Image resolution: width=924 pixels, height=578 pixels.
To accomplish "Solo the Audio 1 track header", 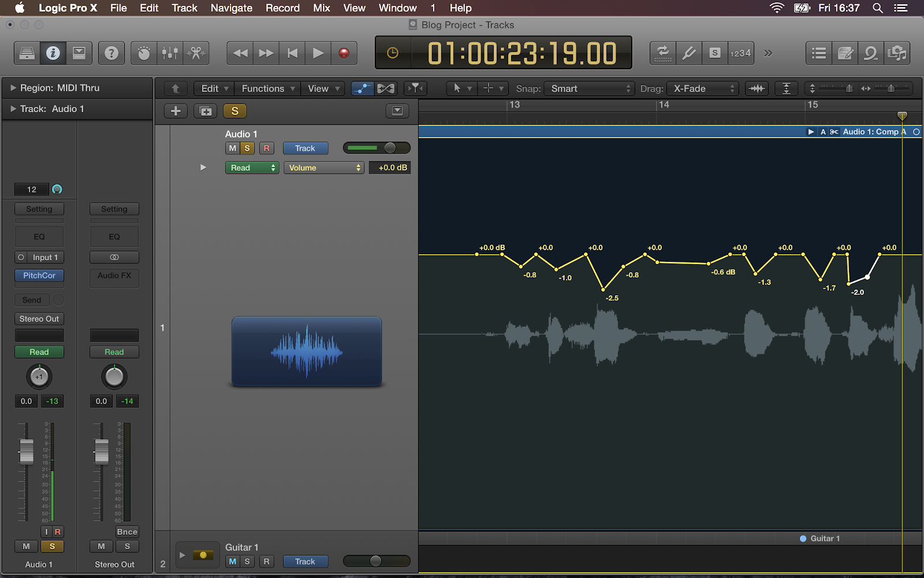I will coord(247,148).
